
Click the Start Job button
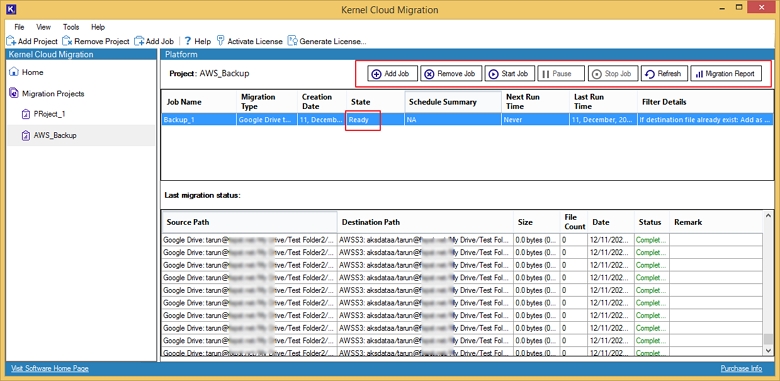click(509, 74)
